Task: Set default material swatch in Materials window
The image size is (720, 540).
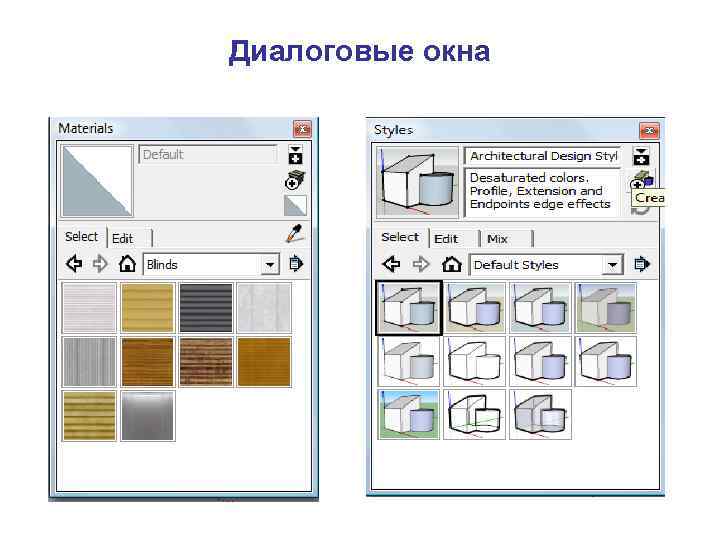Action: [295, 205]
